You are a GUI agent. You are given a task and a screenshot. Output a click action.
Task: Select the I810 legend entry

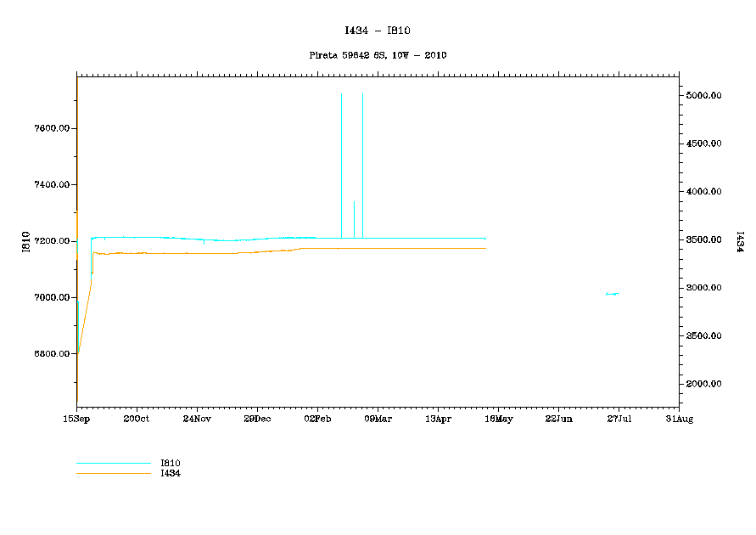[171, 463]
